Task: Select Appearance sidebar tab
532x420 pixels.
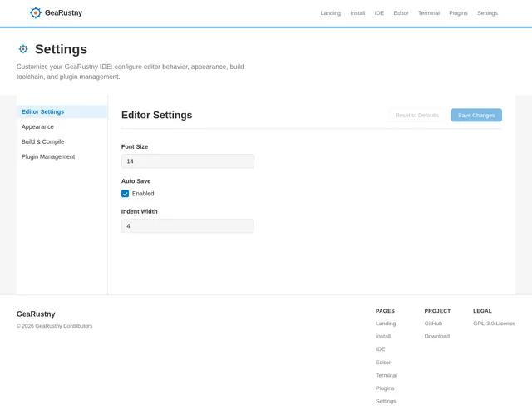Action: point(62,126)
